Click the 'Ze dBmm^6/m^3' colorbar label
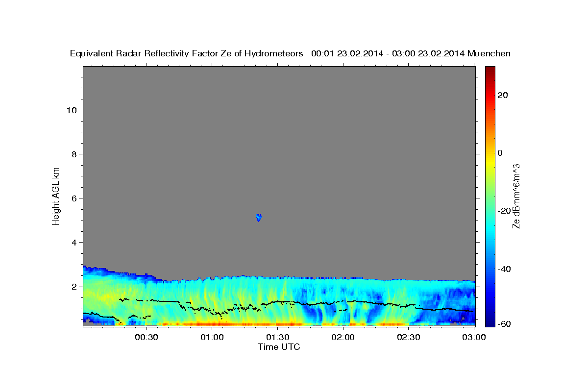This screenshot has width=588, height=392. coord(515,196)
